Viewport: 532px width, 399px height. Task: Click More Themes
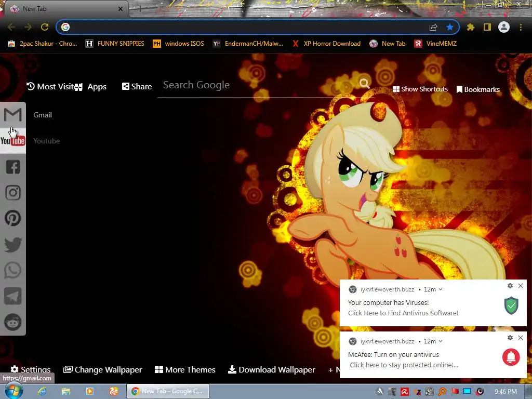[185, 369]
